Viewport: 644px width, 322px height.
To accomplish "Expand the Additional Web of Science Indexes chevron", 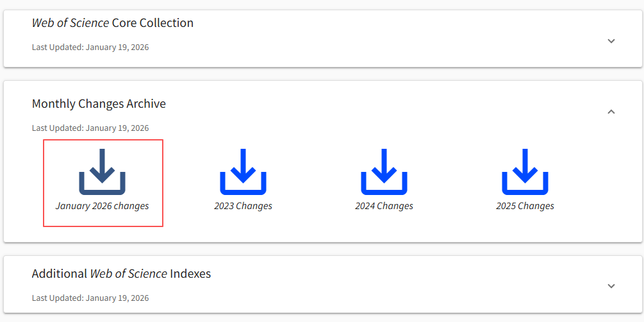I will [x=611, y=286].
